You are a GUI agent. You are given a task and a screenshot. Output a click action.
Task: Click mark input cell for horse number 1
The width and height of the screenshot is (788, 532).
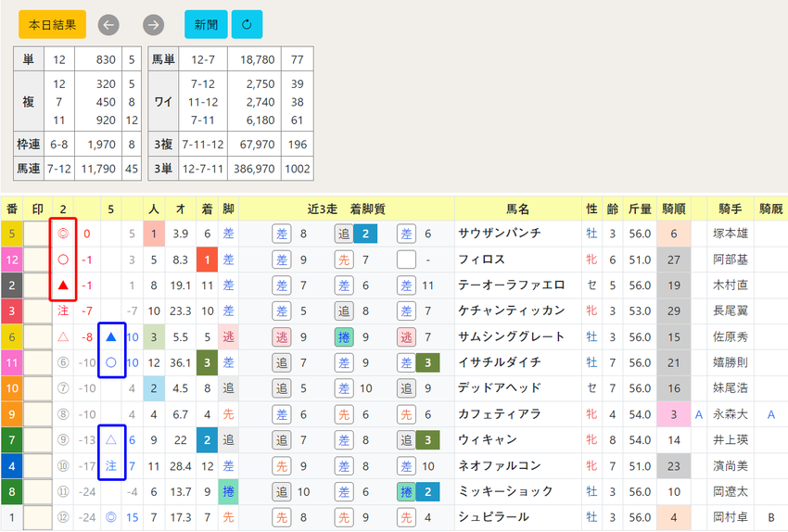coord(38,517)
